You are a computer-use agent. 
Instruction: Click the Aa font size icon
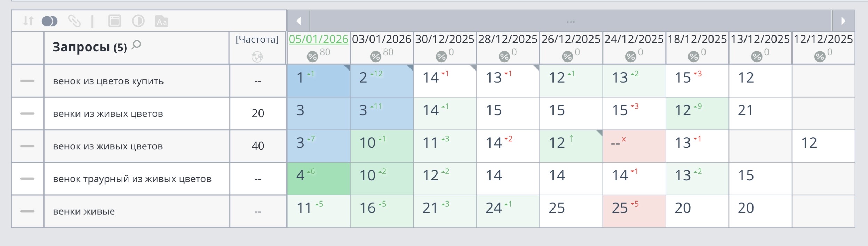[x=161, y=22]
